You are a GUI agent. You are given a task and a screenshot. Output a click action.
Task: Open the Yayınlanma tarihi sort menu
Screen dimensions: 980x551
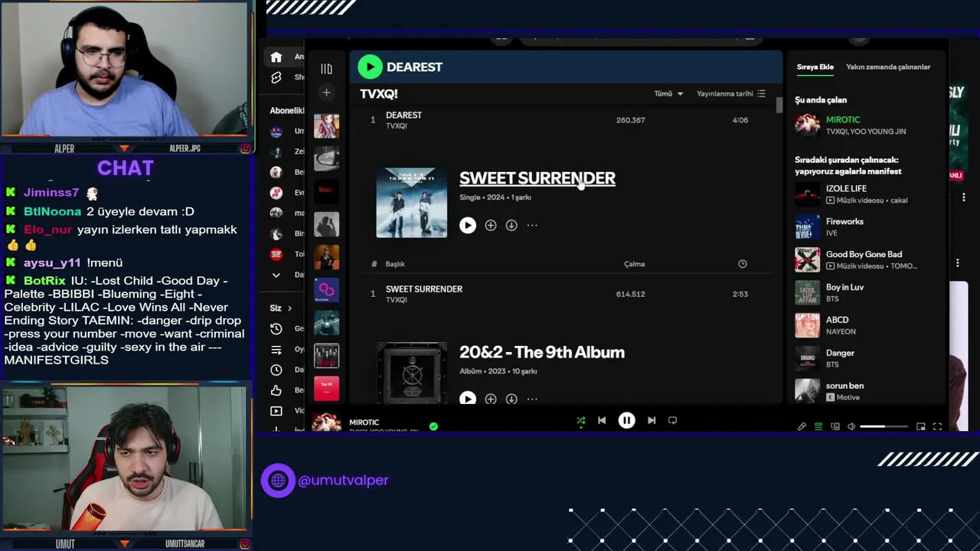[x=731, y=93]
